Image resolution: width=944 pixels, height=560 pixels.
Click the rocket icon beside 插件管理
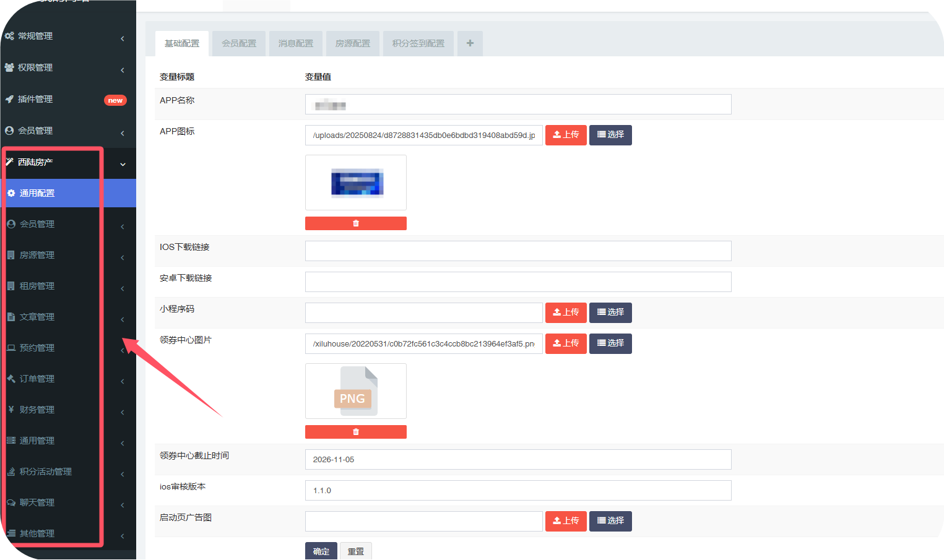[x=9, y=99]
